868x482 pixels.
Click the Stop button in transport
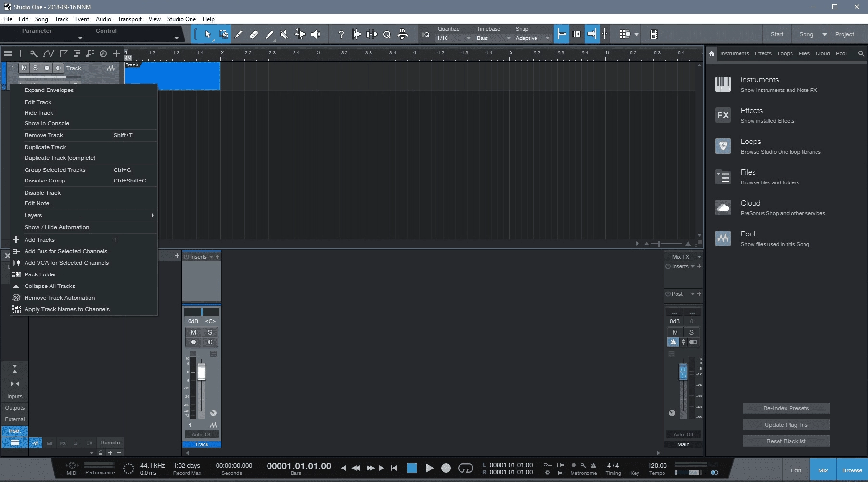[411, 468]
